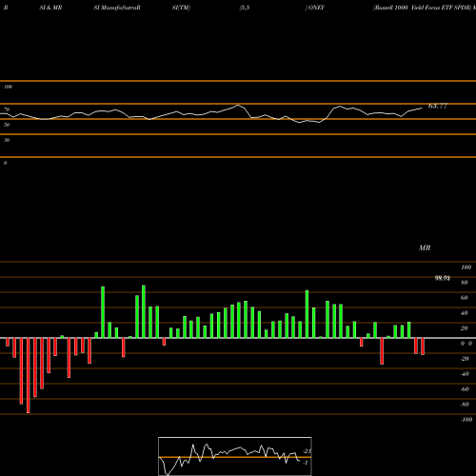Viewport: 476px width, 476px height.
Task: Click the Russell 1000 Yield Focus ETF title
Action: pos(422,8)
